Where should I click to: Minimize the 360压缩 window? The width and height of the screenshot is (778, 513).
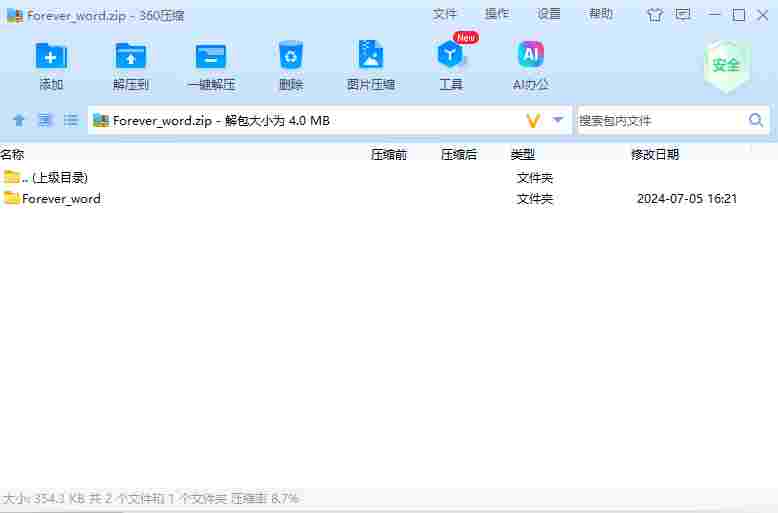pyautogui.click(x=714, y=14)
